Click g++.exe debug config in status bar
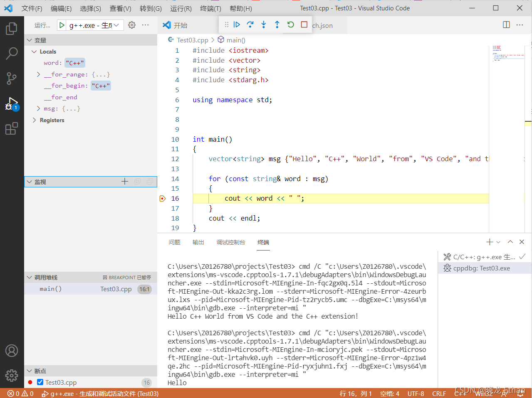532x398 pixels. (x=100, y=393)
